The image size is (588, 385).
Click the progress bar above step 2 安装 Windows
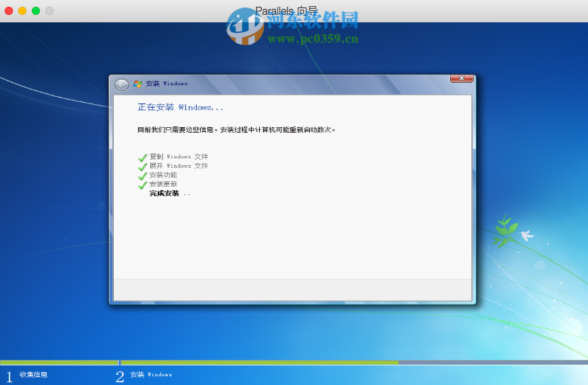coord(354,363)
